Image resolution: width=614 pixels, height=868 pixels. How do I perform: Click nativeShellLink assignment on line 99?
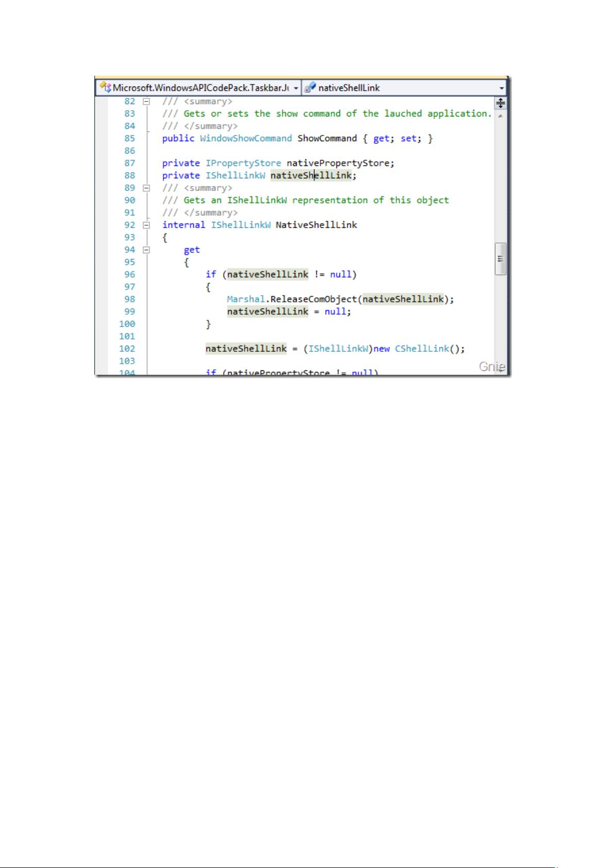pos(267,312)
